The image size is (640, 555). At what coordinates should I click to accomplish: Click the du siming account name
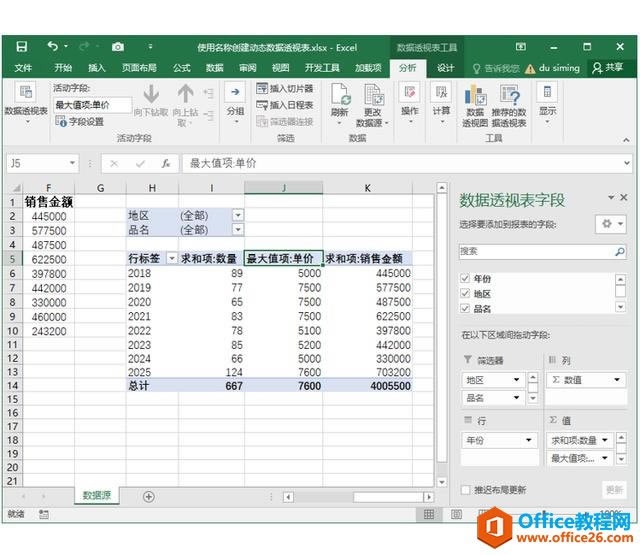(559, 68)
